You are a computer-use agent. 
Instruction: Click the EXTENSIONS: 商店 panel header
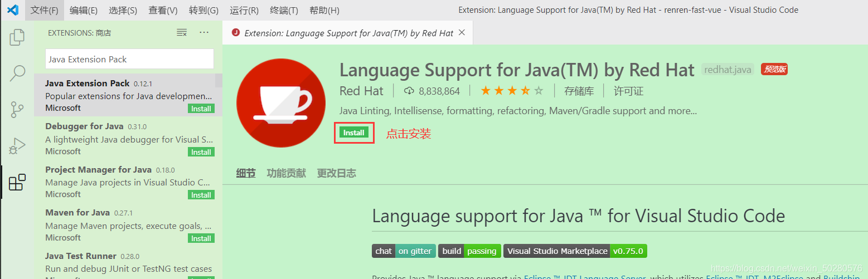click(x=79, y=33)
